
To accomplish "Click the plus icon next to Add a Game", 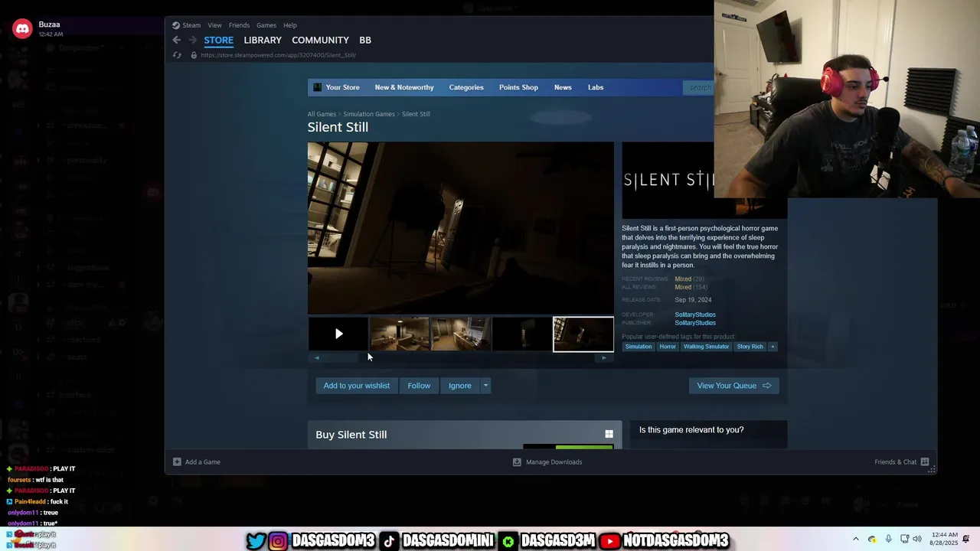I will tap(177, 461).
